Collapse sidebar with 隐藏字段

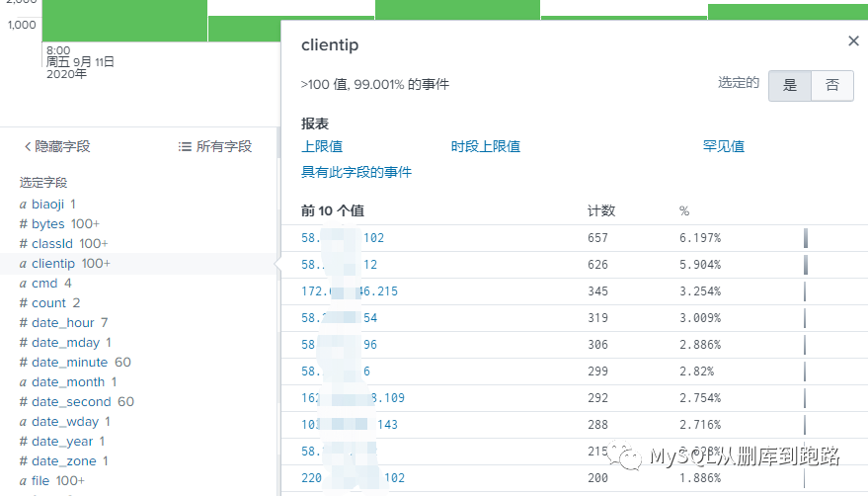57,146
